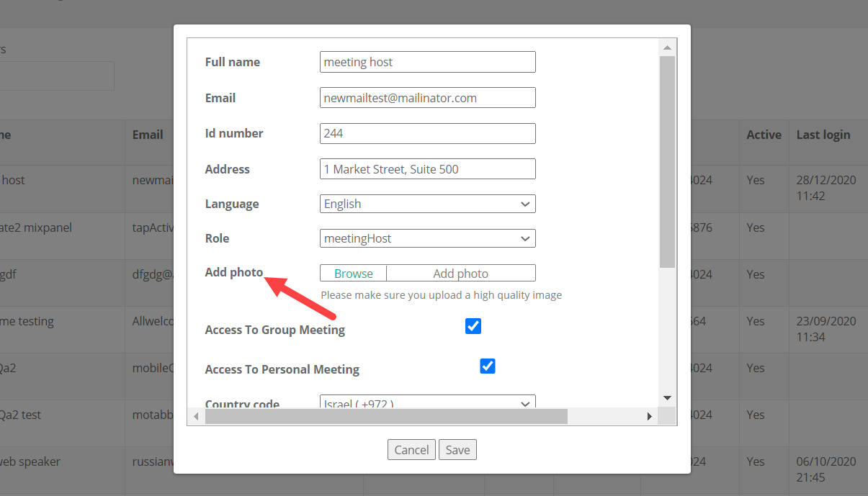Uncheck Access To Group Meeting

[473, 326]
